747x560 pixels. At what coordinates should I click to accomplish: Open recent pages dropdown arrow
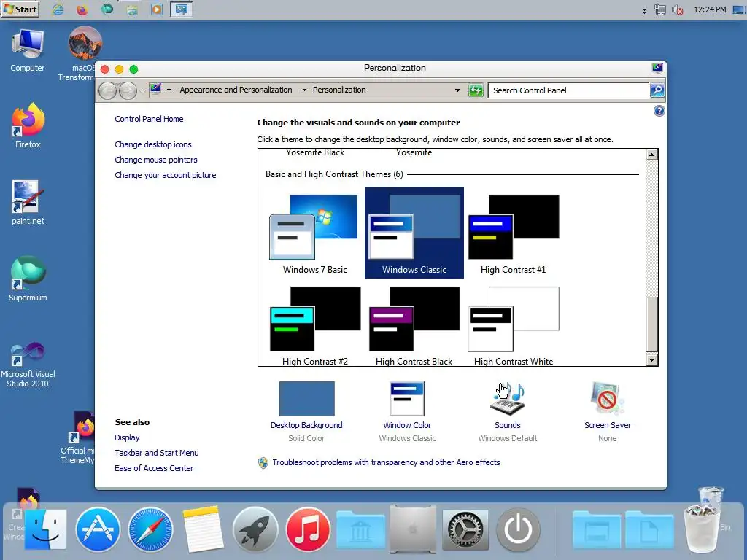coord(142,90)
